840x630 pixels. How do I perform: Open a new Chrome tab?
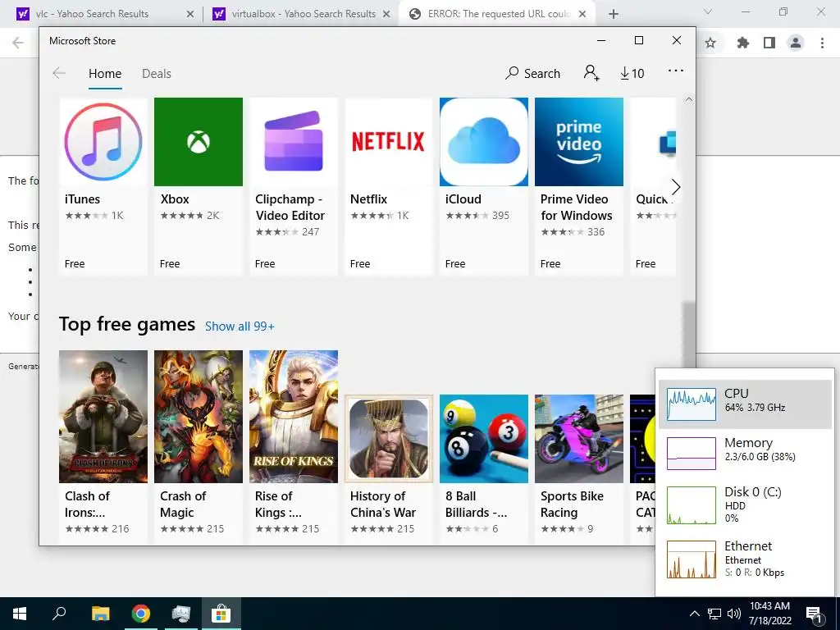614,14
